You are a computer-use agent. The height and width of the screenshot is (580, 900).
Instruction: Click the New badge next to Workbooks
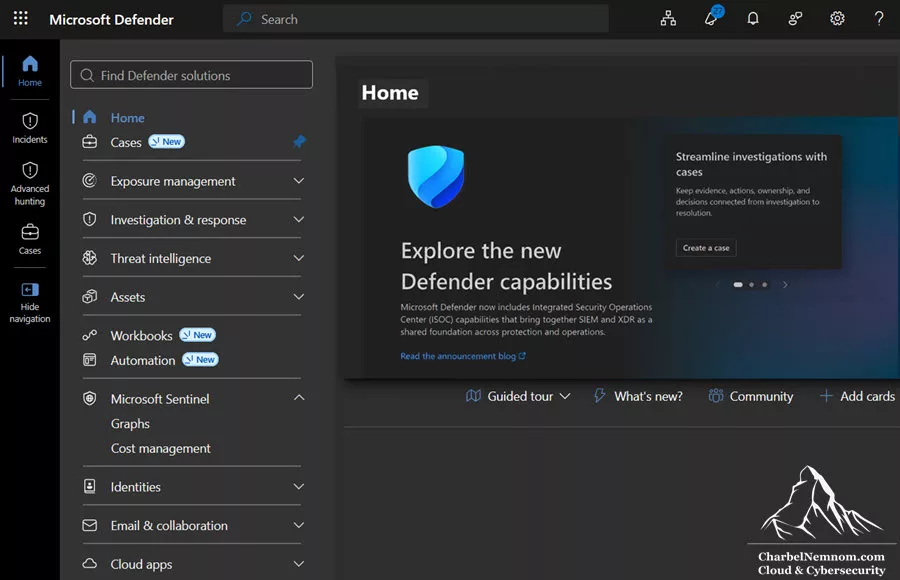(x=197, y=335)
